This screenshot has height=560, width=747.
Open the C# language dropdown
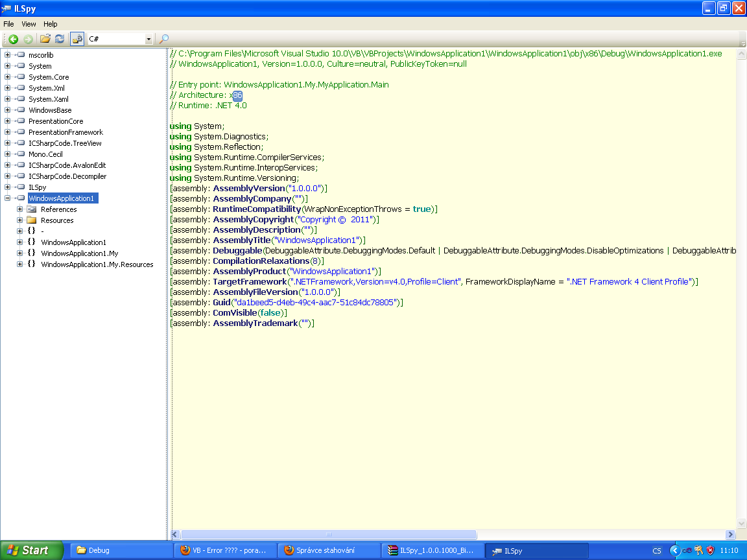pyautogui.click(x=148, y=40)
